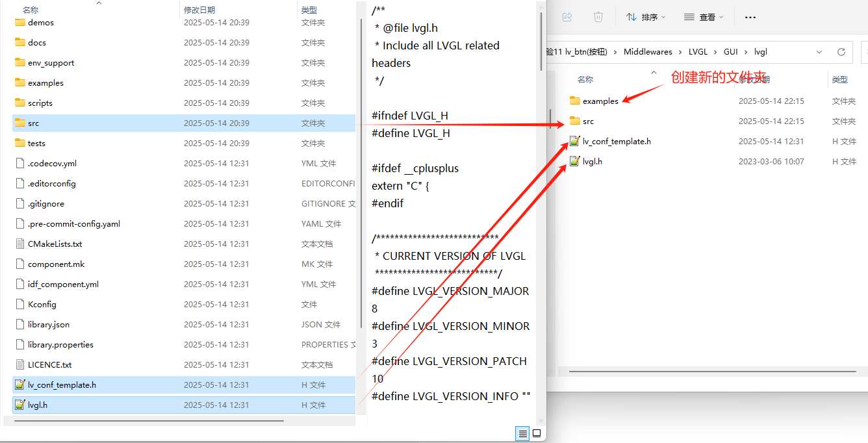This screenshot has height=443, width=868.
Task: Click date 2023-03-06 10:07 in right window
Action: [x=771, y=161]
